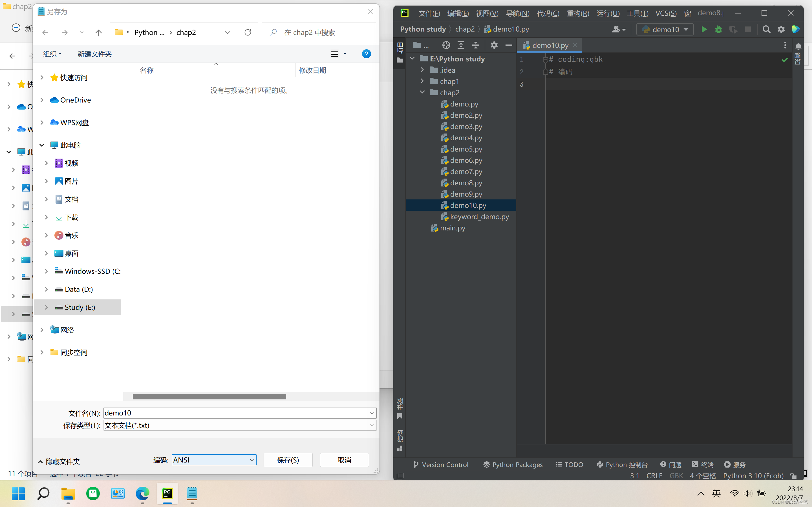The height and width of the screenshot is (507, 812).
Task: Open project panel gear options
Action: tap(494, 45)
